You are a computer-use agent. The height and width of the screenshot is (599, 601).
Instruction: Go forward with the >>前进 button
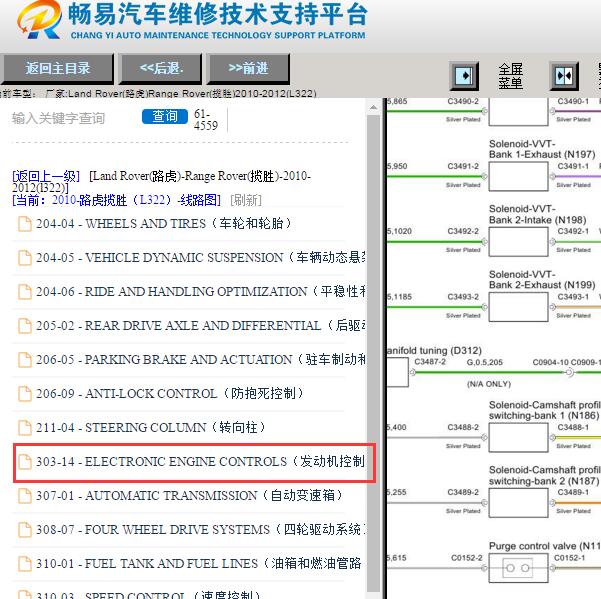pyautogui.click(x=248, y=69)
